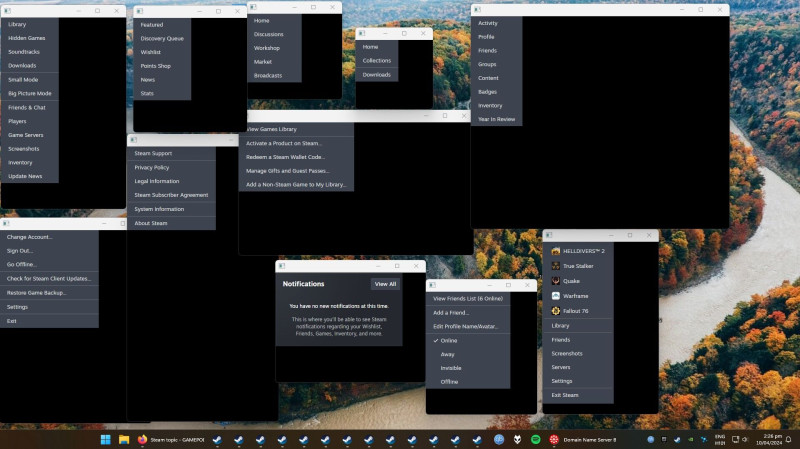This screenshot has height=449, width=800.
Task: Launch HELLDIVERS 2 from its game icon
Action: pyautogui.click(x=556, y=251)
